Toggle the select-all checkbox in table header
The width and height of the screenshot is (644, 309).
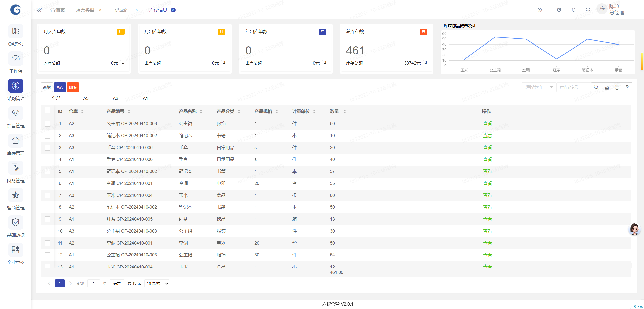[x=48, y=110]
